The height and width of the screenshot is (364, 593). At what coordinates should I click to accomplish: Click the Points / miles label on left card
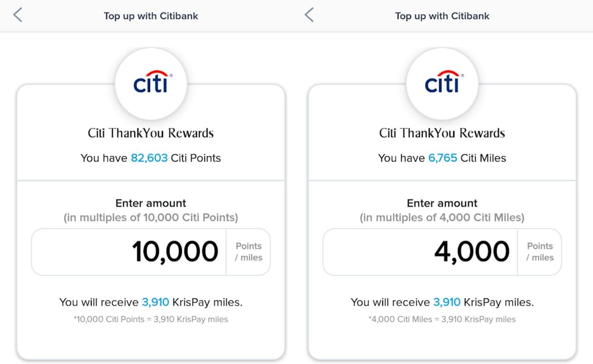(248, 251)
